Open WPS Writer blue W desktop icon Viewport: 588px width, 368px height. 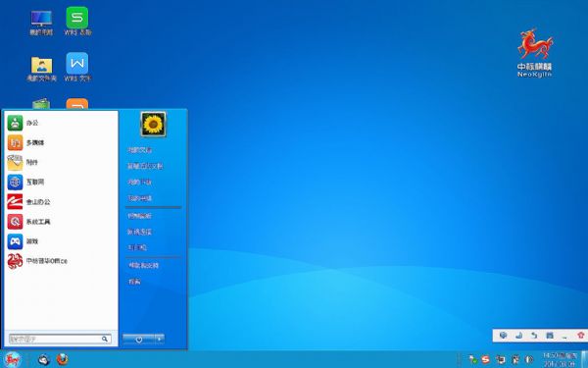77,67
